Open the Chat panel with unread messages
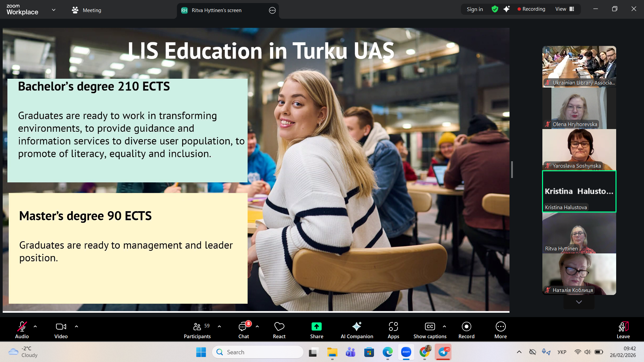The image size is (644, 362). coord(244,330)
